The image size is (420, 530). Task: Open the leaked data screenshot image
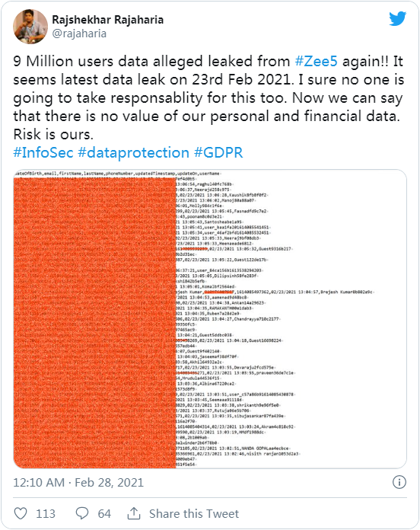[x=210, y=319]
